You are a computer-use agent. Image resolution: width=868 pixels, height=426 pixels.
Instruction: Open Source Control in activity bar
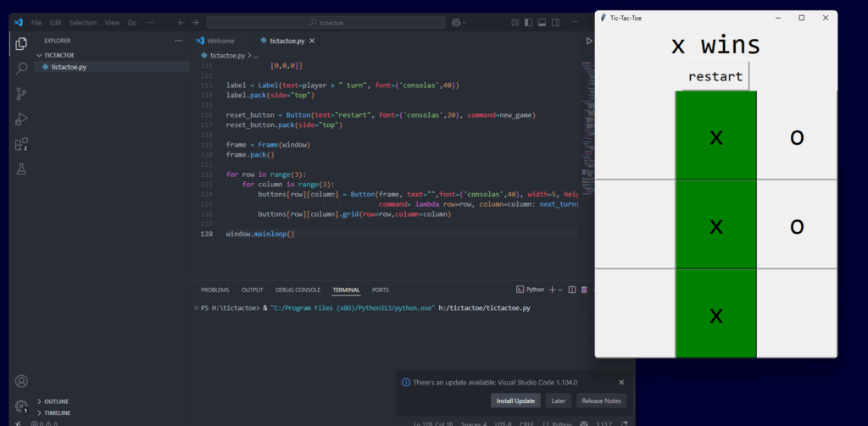(21, 94)
